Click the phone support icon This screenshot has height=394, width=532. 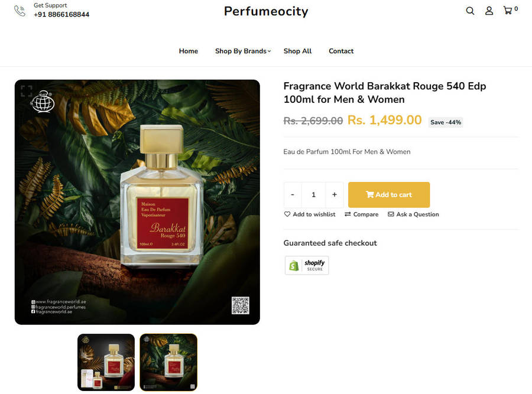click(x=20, y=11)
